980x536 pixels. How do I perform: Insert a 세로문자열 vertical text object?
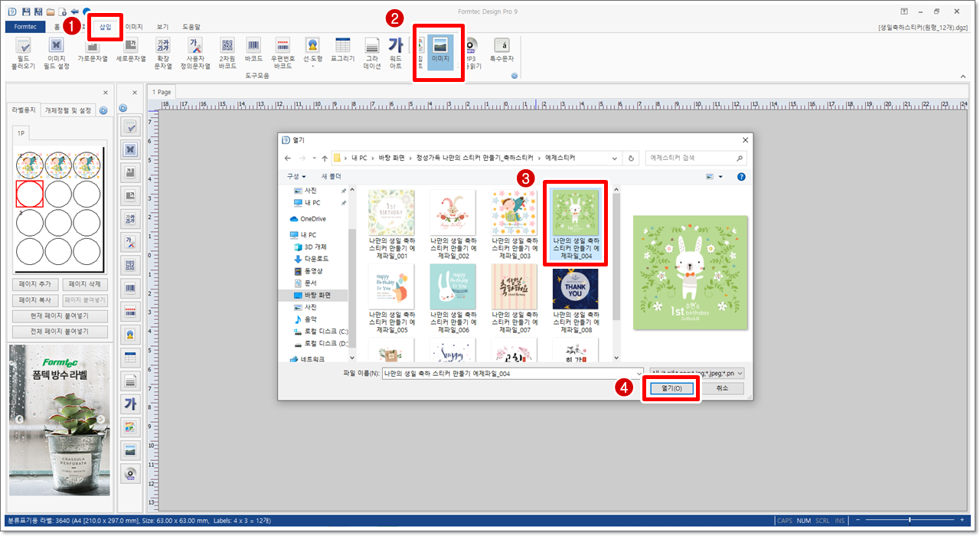131,48
